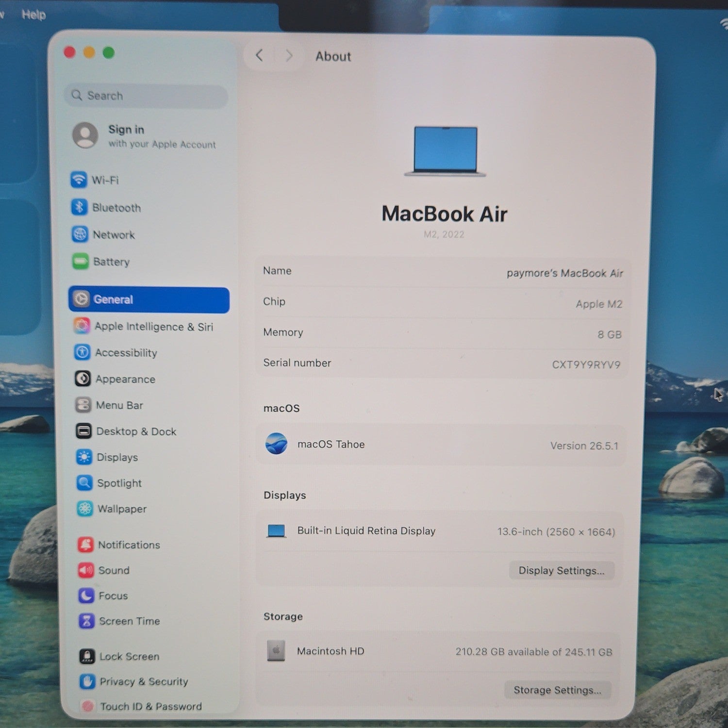Open the Battery icon in sidebar

click(80, 262)
